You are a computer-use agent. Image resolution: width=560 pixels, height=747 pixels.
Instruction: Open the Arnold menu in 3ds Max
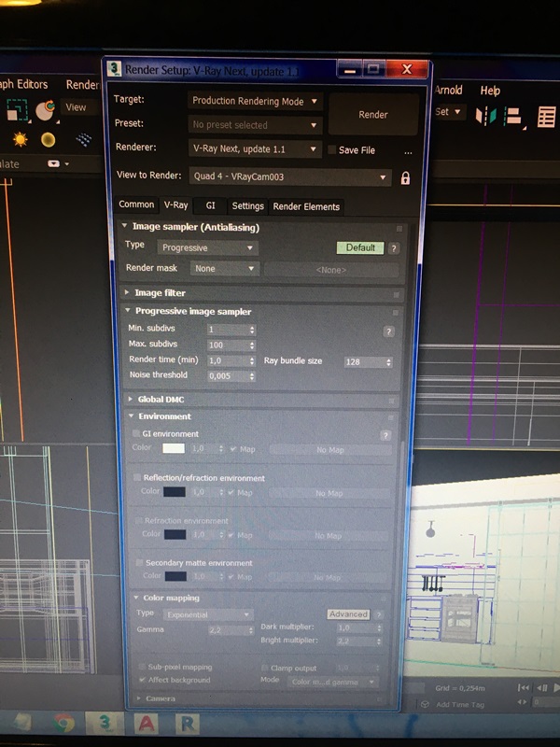(x=449, y=90)
